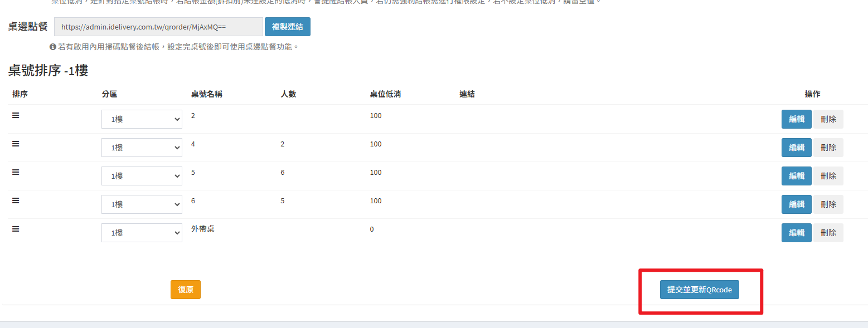The image size is (868, 328).
Task: Expand the 分區 dropdown for table 5
Action: [142, 176]
